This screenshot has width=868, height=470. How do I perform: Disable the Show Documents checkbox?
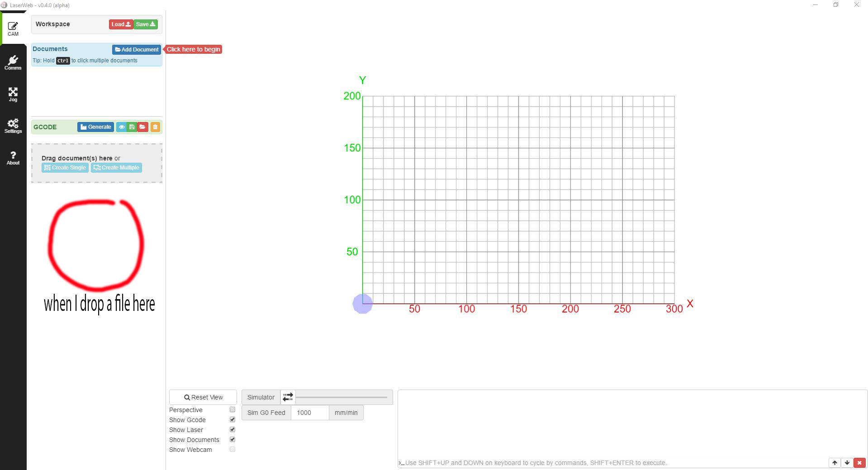[232, 439]
